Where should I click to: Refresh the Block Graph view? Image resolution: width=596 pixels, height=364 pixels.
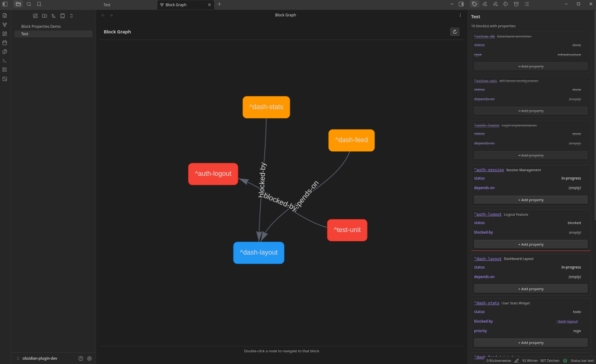[455, 32]
